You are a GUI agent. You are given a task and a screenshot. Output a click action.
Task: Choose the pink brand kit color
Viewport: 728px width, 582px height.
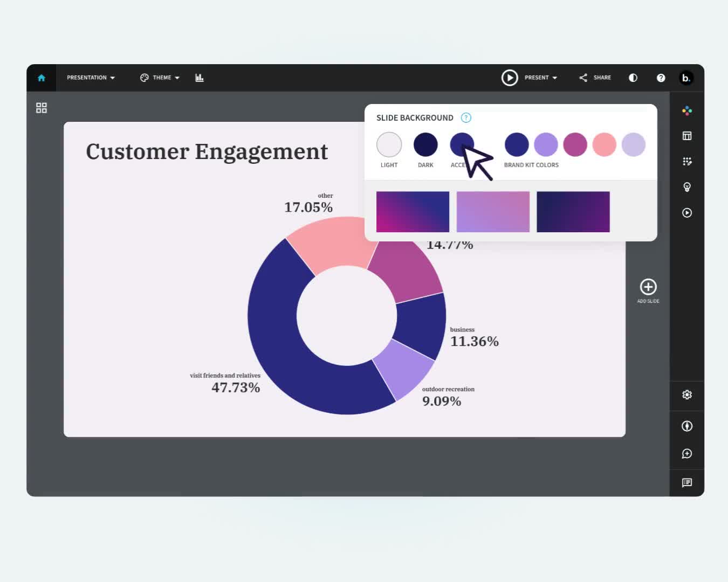pyautogui.click(x=604, y=144)
